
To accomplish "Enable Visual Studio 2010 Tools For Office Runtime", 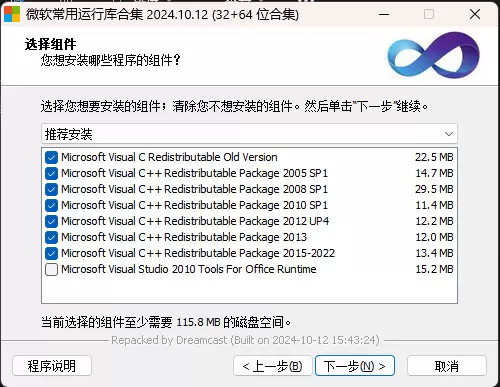I will [x=51, y=269].
